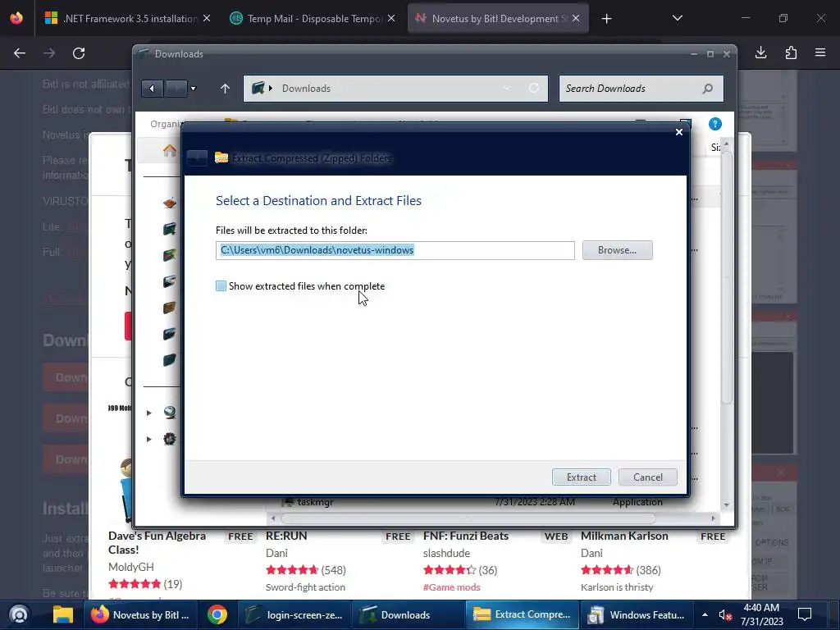The image size is (840, 630).
Task: Open a new Firefox tab
Action: click(x=606, y=19)
